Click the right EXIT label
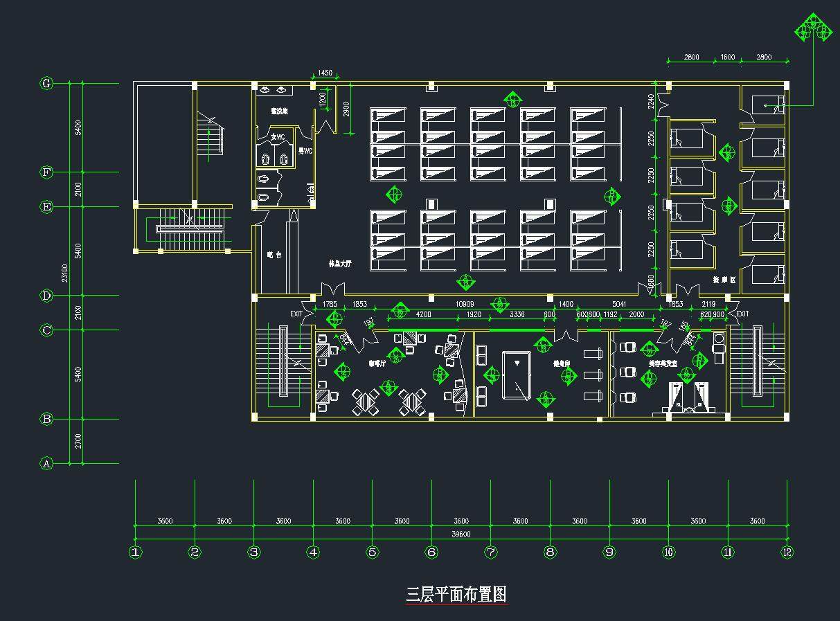 point(742,314)
